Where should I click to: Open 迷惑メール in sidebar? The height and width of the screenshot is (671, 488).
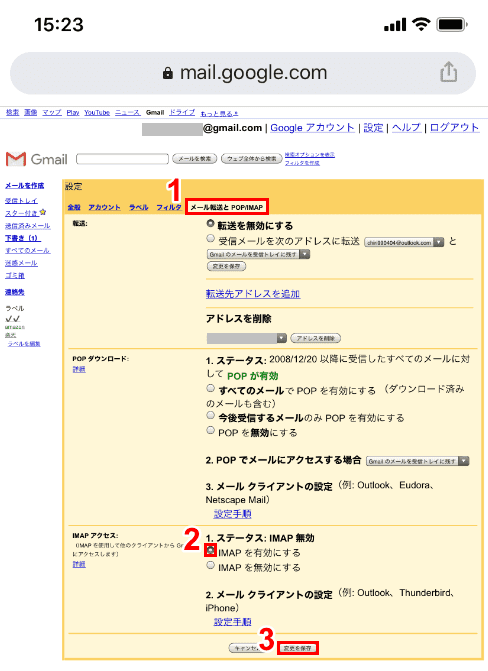coord(21,263)
